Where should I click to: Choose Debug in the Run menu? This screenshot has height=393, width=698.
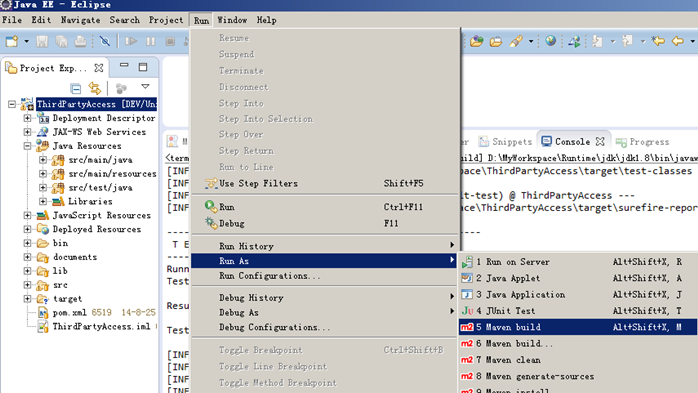coord(325,223)
